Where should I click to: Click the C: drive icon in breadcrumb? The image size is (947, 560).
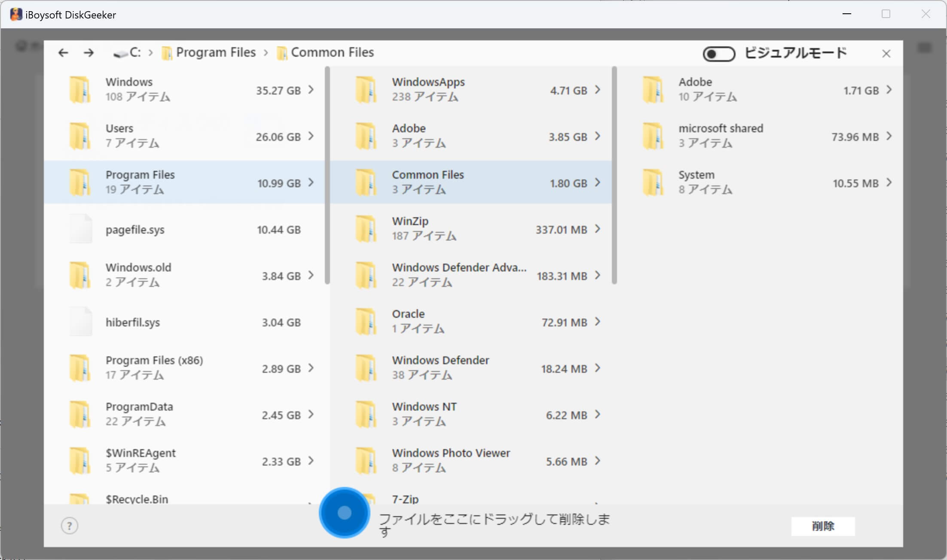(x=121, y=53)
